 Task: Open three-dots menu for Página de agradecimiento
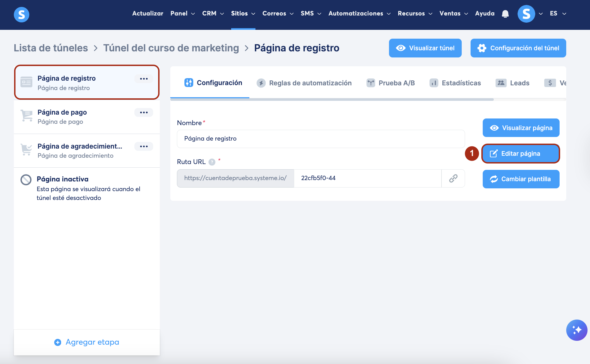144,146
